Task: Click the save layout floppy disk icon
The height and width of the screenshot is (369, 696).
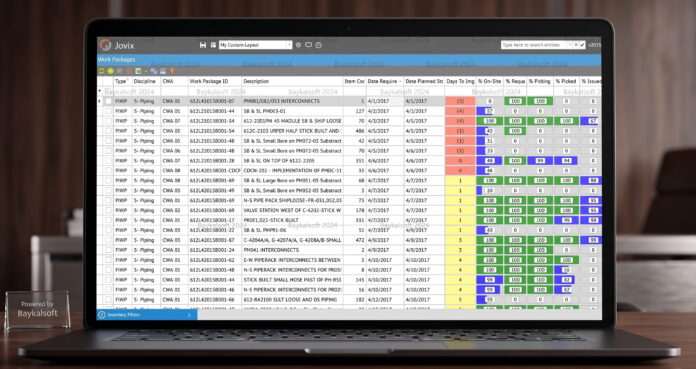Action: pyautogui.click(x=203, y=45)
